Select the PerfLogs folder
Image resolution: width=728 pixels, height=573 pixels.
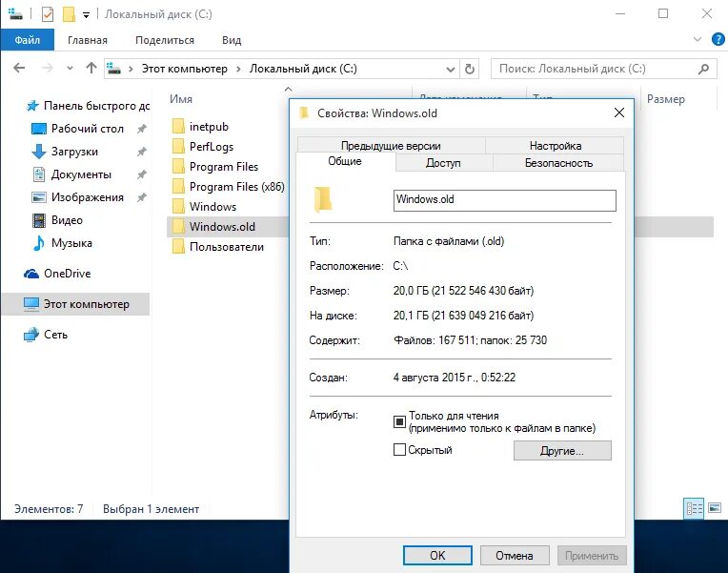[202, 147]
